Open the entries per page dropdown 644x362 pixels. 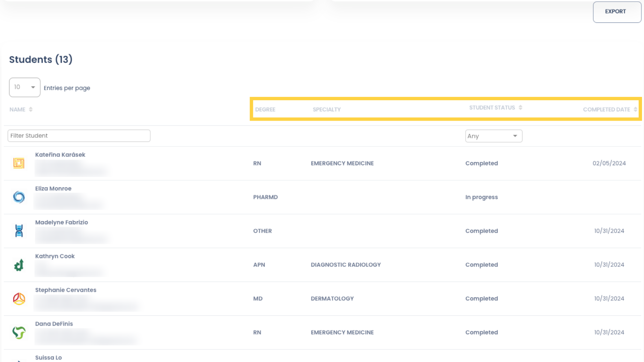[24, 87]
